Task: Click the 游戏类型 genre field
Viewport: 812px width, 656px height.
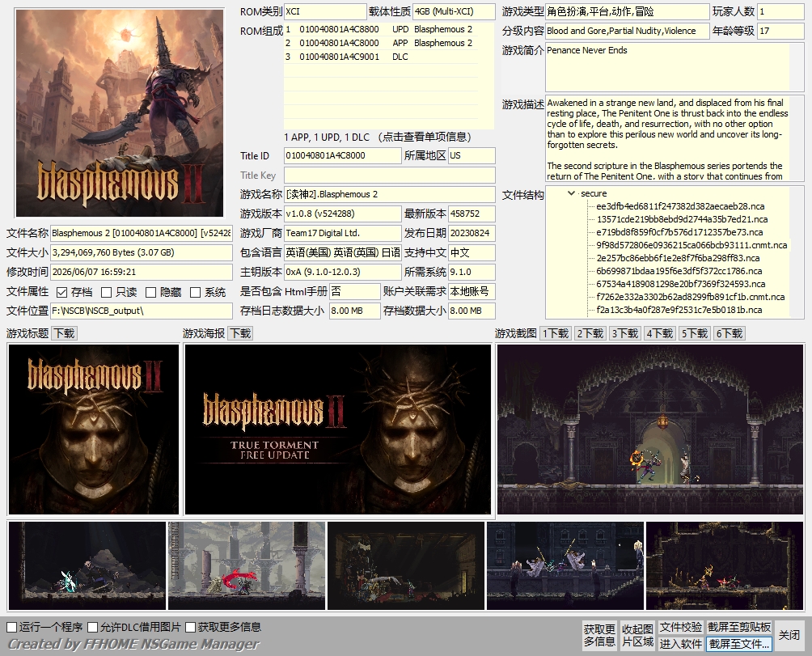Action: (x=627, y=11)
